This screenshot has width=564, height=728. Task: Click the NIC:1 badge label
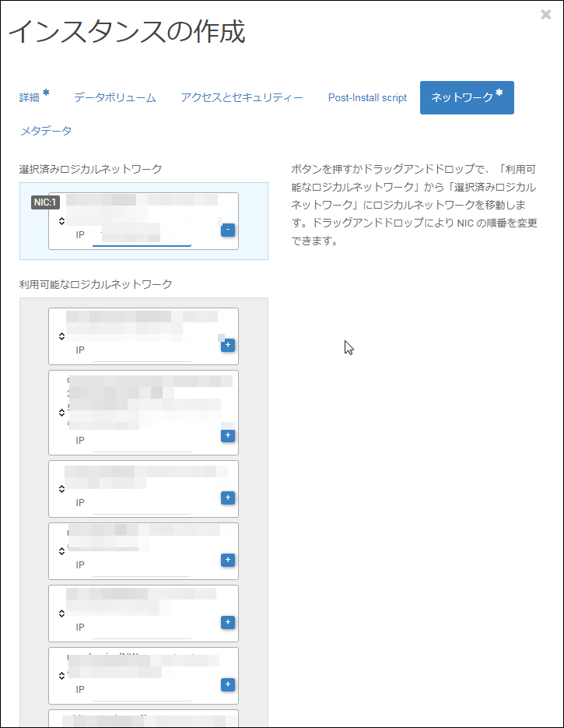[x=45, y=202]
